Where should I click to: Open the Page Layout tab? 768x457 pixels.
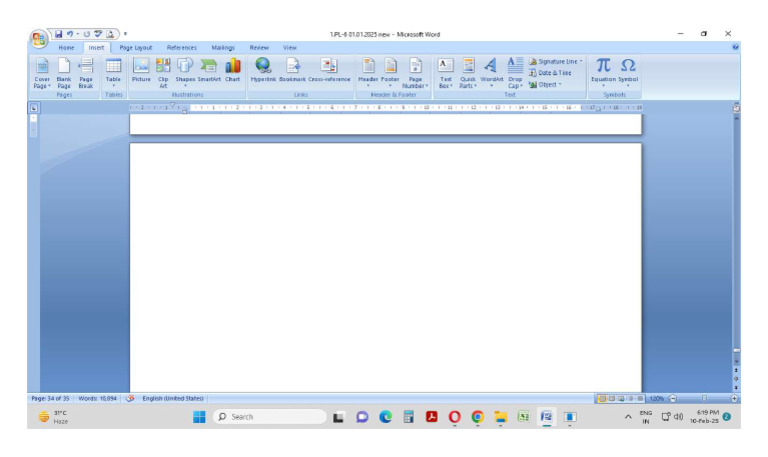(136, 48)
